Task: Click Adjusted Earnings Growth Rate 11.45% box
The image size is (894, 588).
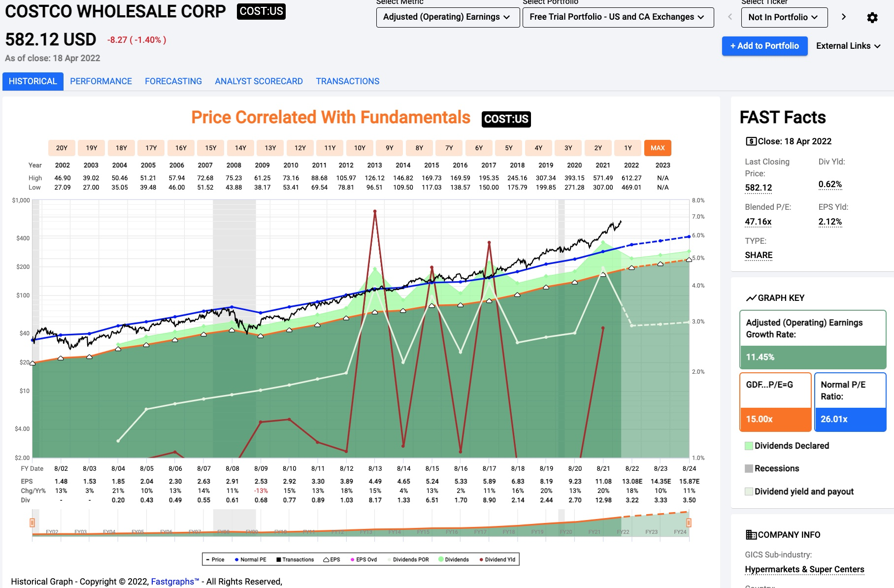Action: pos(813,339)
